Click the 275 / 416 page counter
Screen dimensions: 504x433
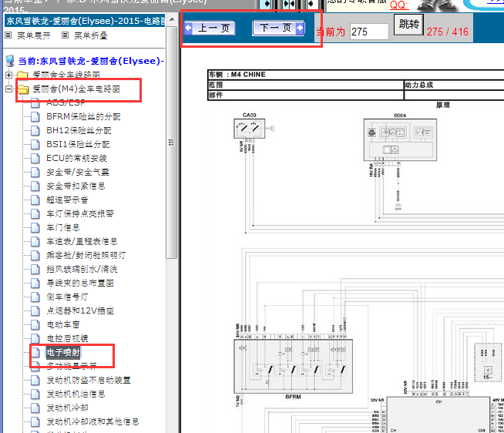[447, 32]
